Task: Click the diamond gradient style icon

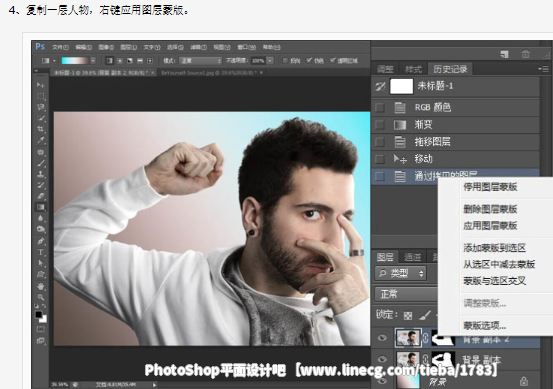Action: click(x=150, y=61)
